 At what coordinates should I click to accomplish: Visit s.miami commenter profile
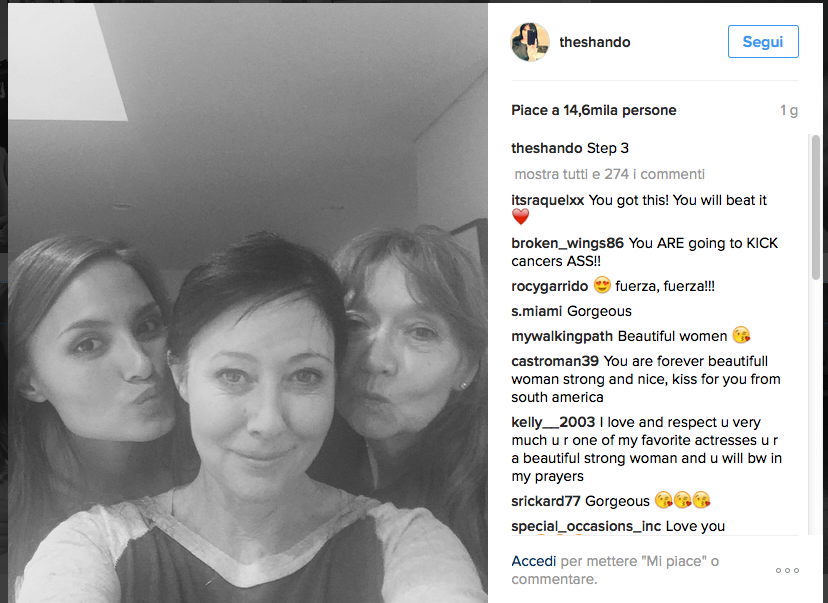coord(537,312)
